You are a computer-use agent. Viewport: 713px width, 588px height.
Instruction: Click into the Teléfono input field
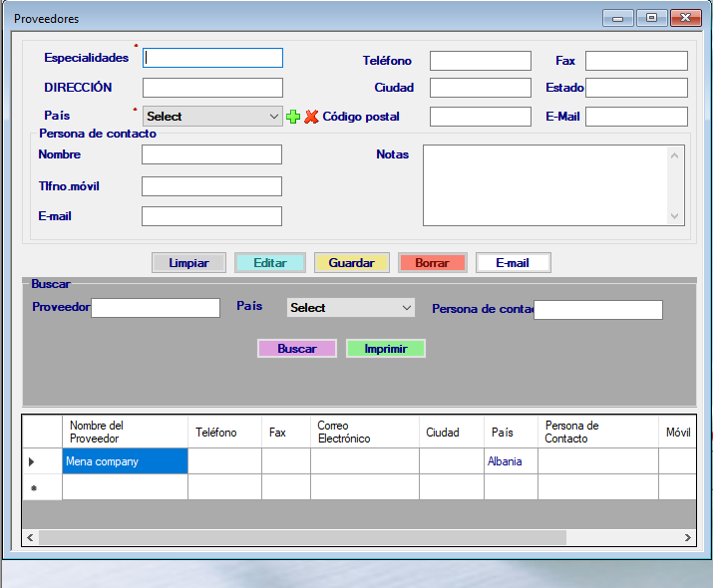(480, 61)
